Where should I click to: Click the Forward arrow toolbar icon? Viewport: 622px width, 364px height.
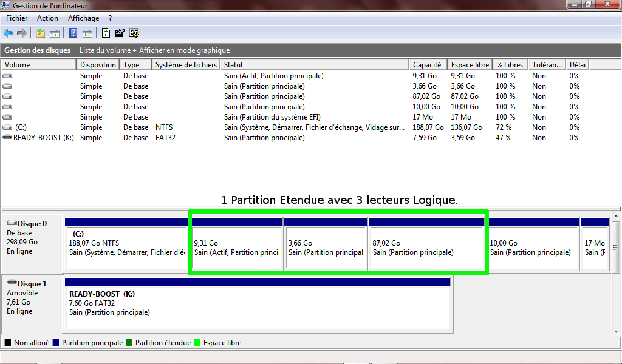point(22,33)
